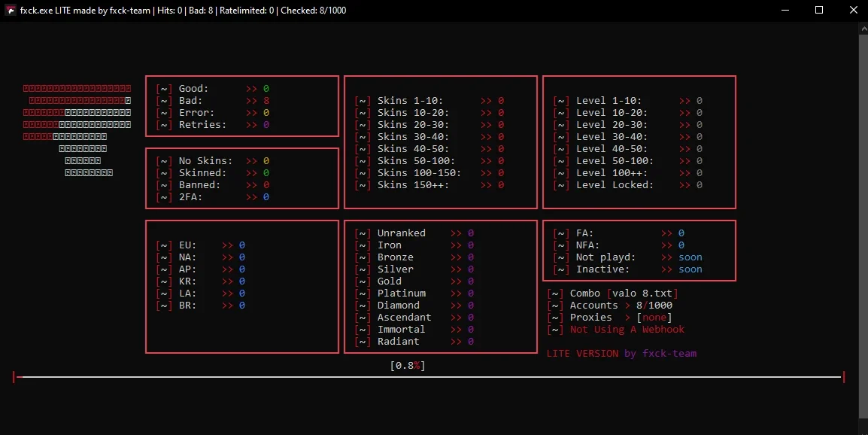Click the 'Proxies > [none]' line
868x435 pixels.
(610, 318)
